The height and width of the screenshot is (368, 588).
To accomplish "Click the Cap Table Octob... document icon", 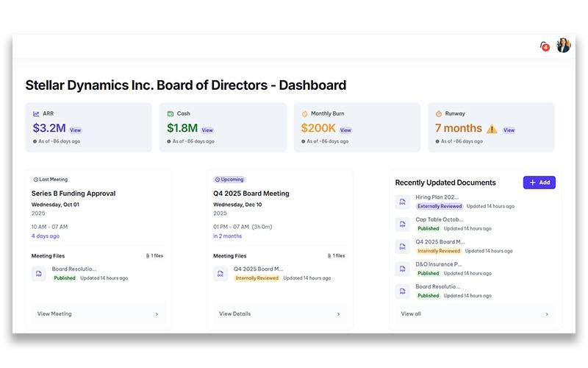I will click(x=402, y=224).
